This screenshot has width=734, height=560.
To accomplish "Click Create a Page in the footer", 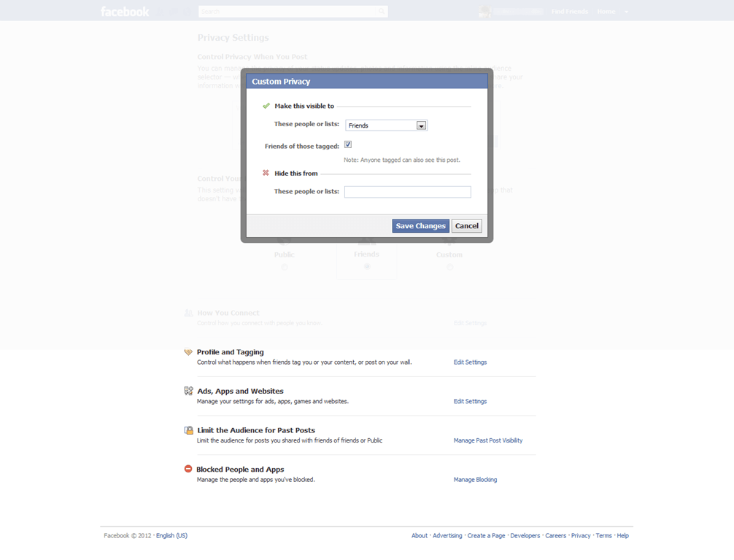I will 486,536.
